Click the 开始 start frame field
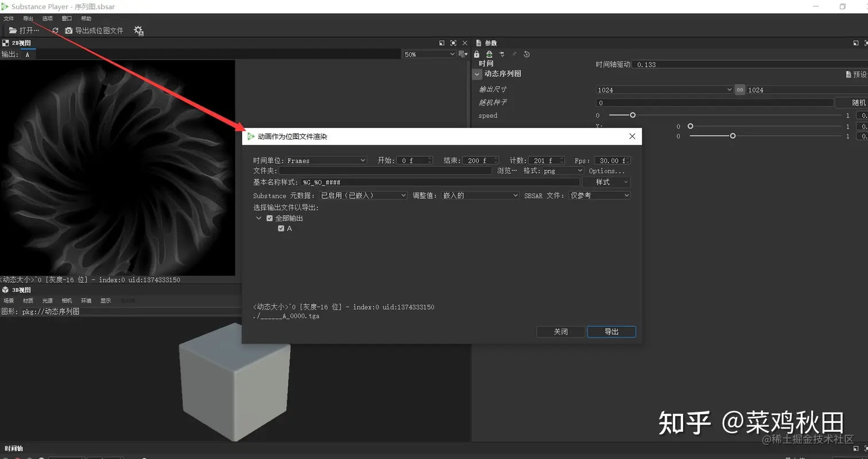The height and width of the screenshot is (459, 868). 414,160
